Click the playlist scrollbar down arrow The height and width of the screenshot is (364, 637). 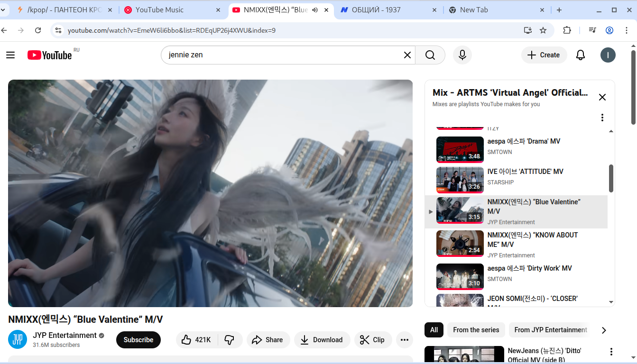pyautogui.click(x=611, y=302)
